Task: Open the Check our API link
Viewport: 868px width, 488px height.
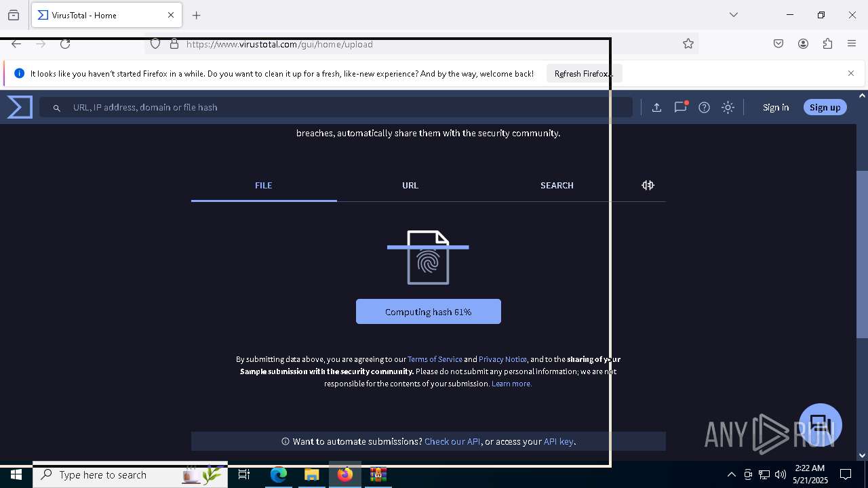Action: click(452, 441)
